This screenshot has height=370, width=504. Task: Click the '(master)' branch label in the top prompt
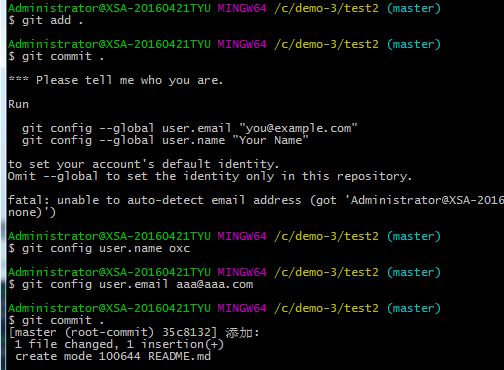pyautogui.click(x=414, y=8)
